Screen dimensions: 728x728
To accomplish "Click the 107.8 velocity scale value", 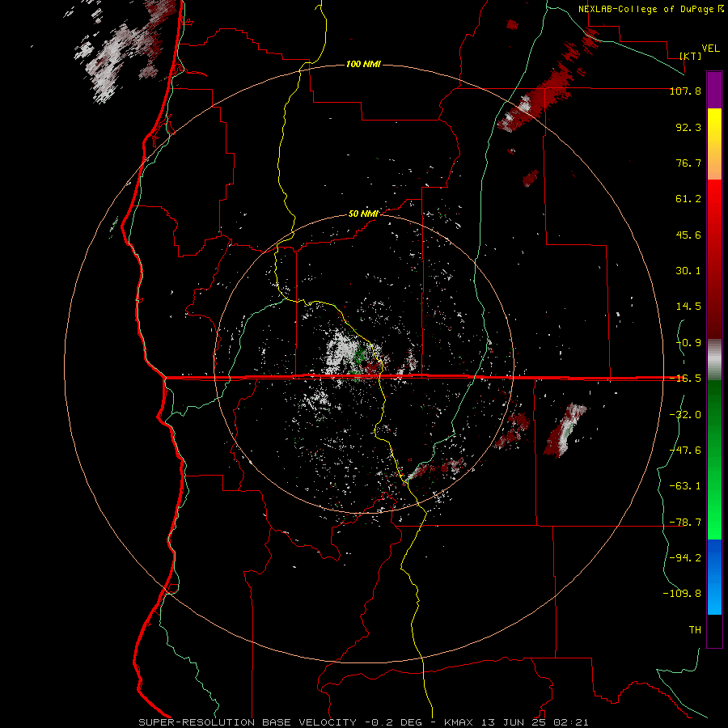I will pyautogui.click(x=685, y=91).
